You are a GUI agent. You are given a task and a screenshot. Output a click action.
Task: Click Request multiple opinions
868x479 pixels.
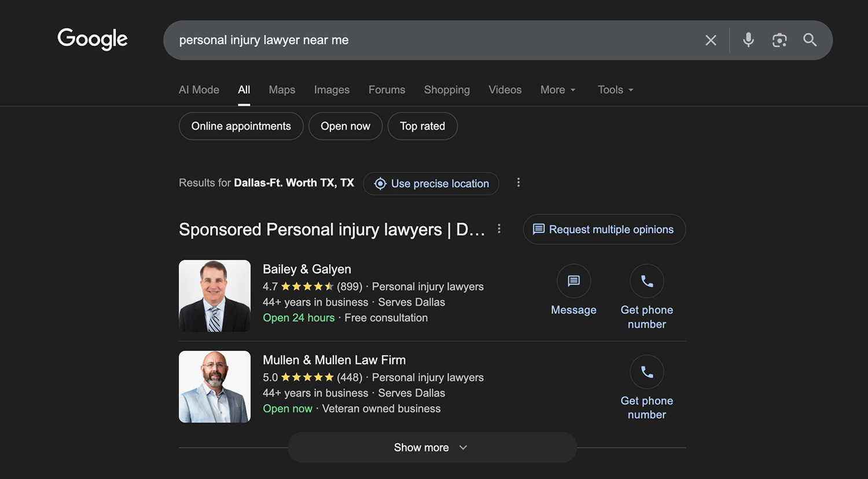(x=604, y=229)
